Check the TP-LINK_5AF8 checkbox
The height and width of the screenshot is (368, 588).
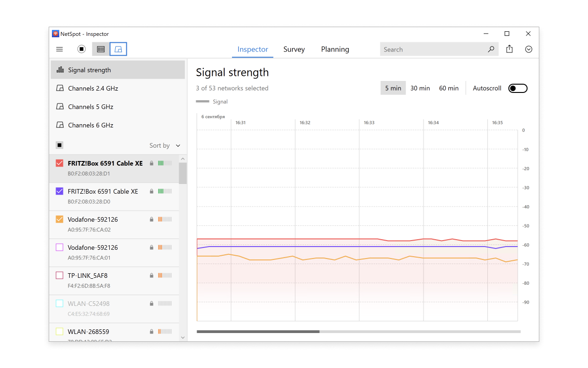tap(59, 276)
